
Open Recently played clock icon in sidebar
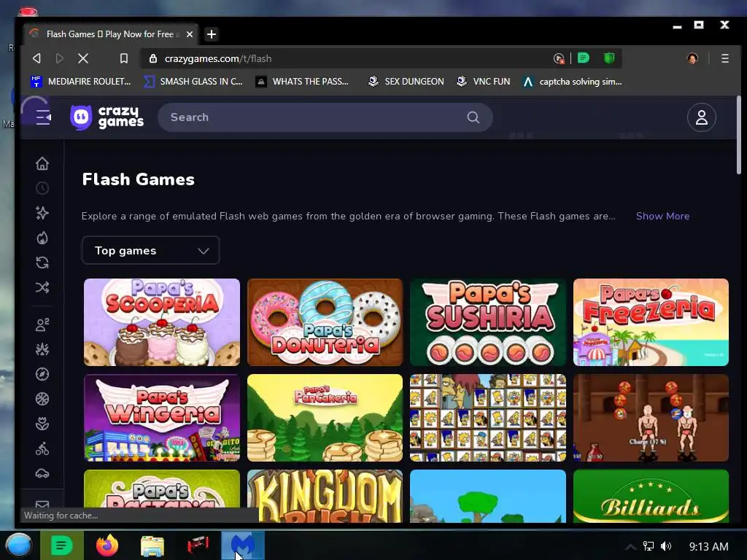[x=42, y=188]
